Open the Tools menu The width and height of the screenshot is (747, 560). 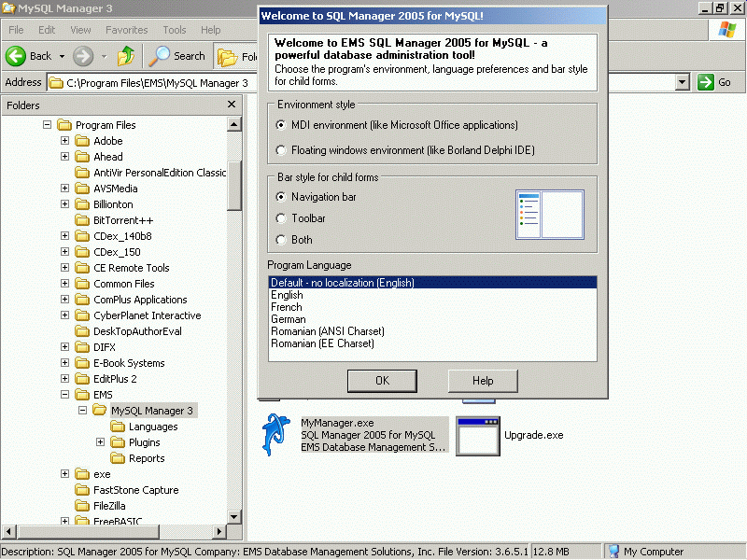click(175, 30)
